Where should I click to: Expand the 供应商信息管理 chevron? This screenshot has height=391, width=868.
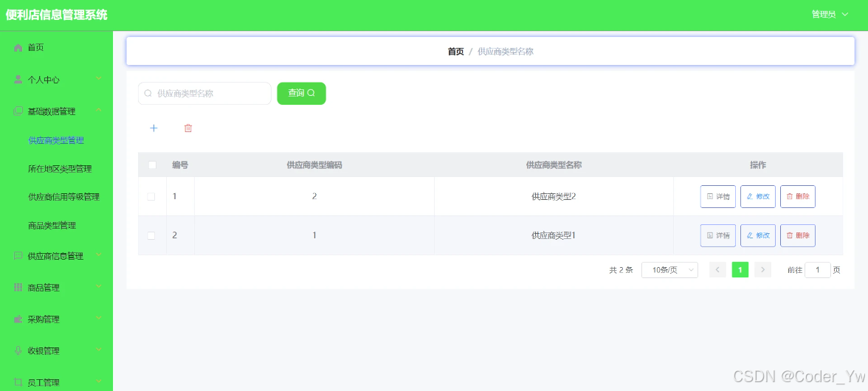click(x=99, y=255)
